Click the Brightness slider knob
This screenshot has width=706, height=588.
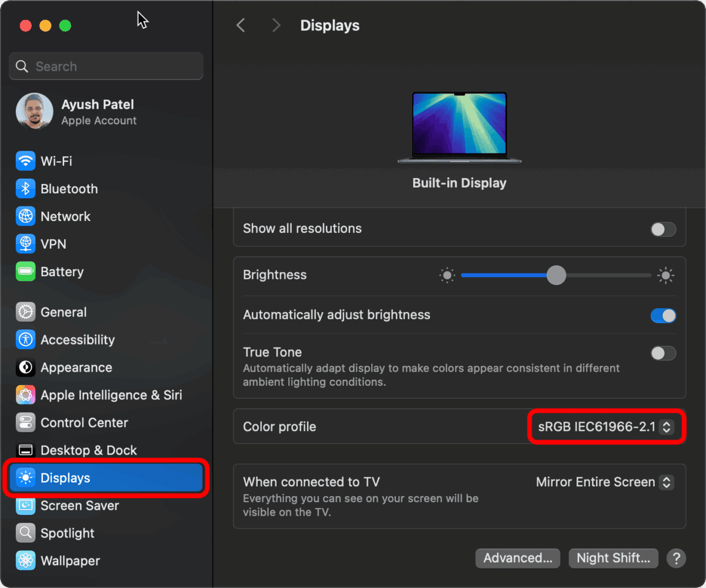point(556,275)
